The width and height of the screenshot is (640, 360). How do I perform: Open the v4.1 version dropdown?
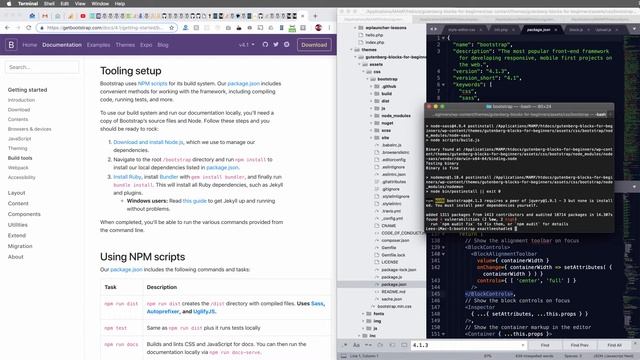coord(247,44)
